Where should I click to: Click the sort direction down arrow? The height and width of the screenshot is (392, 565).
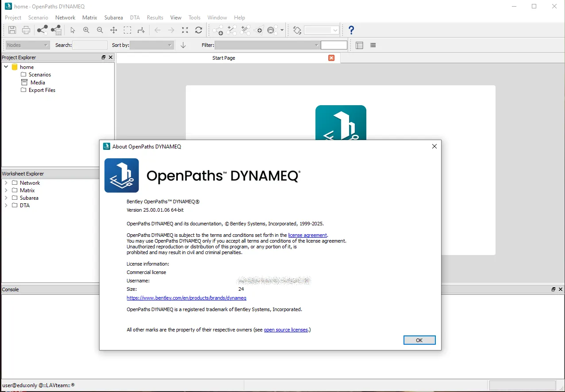[x=183, y=45]
